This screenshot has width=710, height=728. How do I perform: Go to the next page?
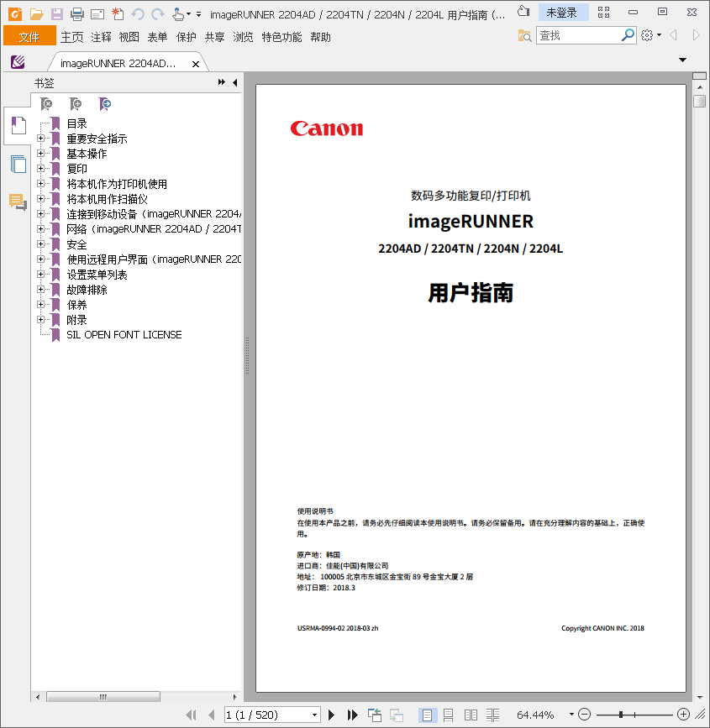[331, 715]
